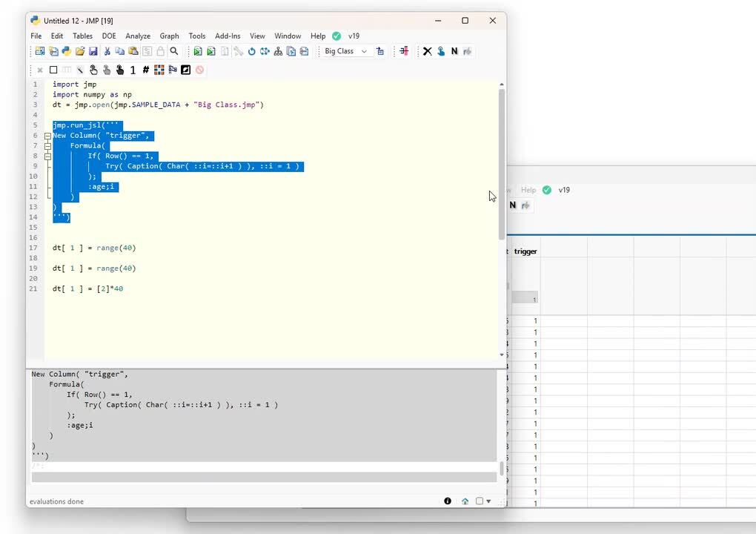Click the hash symbol toolbar icon
Image resolution: width=756 pixels, height=534 pixels.
pyautogui.click(x=146, y=70)
